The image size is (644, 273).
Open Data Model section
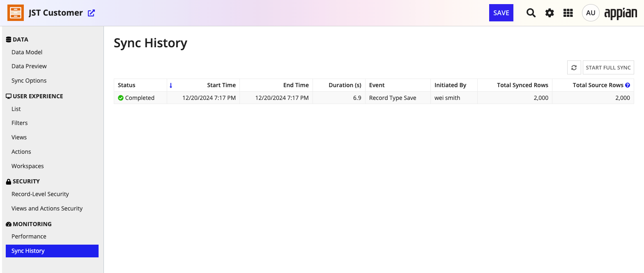pos(27,52)
